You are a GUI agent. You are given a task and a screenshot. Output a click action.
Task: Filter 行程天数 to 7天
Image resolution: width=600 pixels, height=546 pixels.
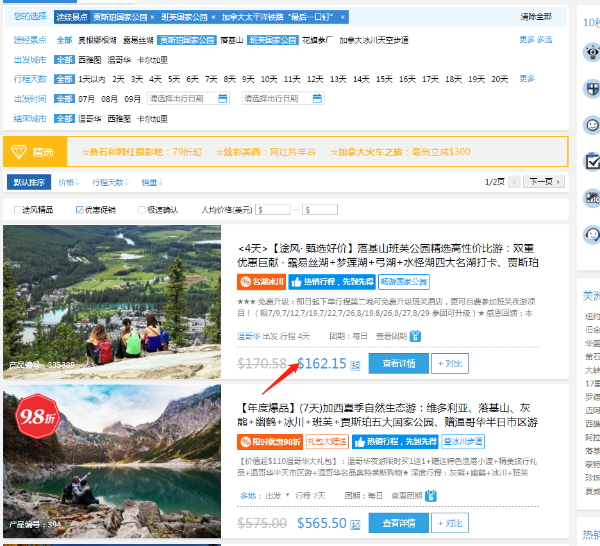(211, 79)
